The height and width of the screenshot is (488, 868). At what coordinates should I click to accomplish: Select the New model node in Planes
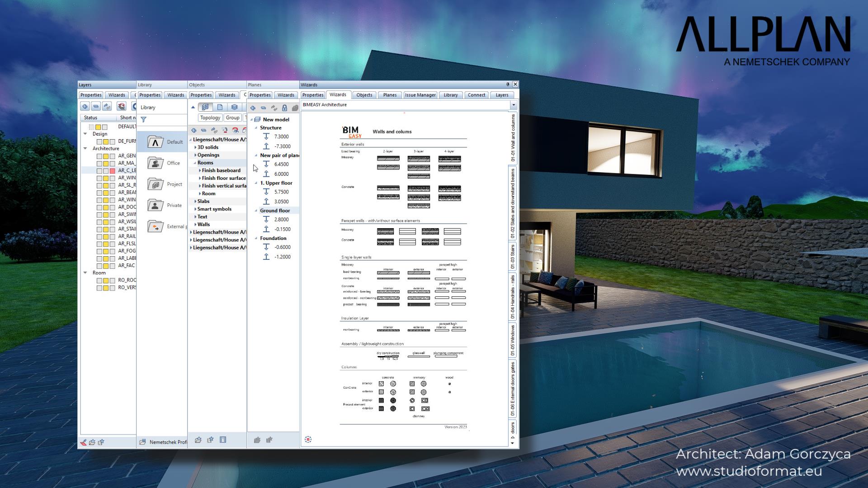coord(272,120)
